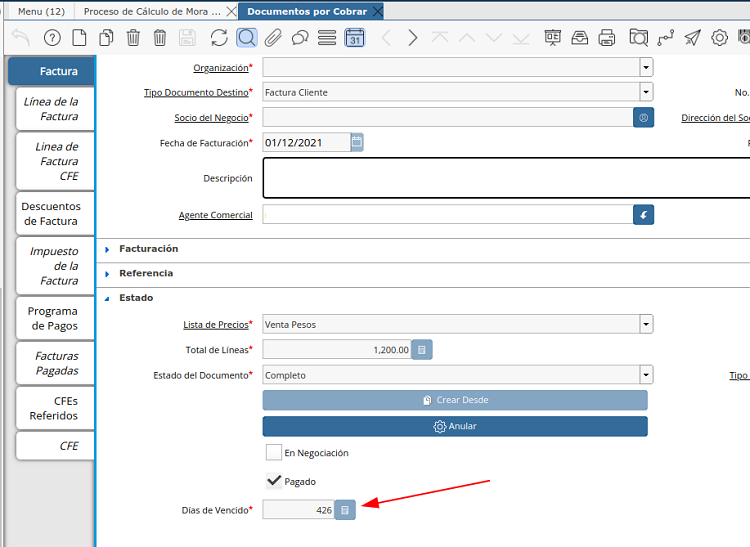Click the Crear Desde button
Viewport: 750px width, 547px height.
click(x=455, y=400)
